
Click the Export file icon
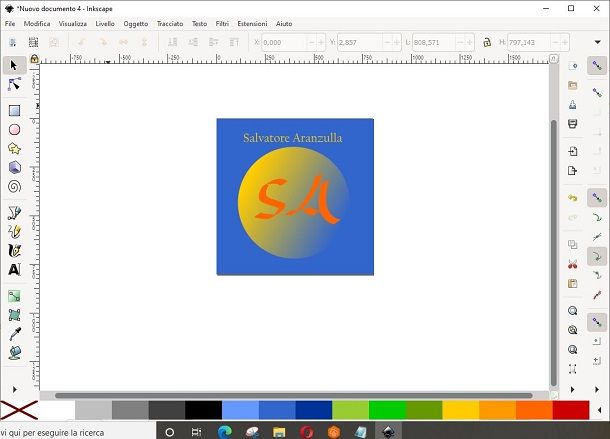click(x=572, y=170)
